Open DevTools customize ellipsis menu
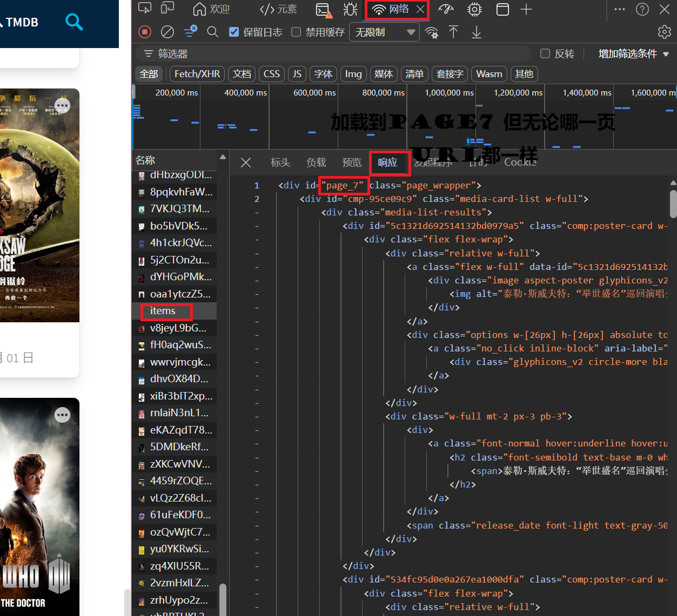Screen dimensions: 677x616 (x=620, y=9)
